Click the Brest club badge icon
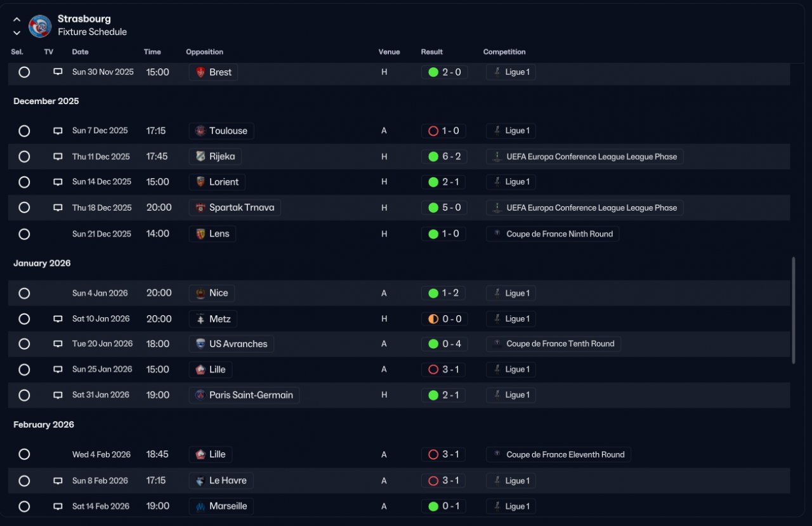 200,72
